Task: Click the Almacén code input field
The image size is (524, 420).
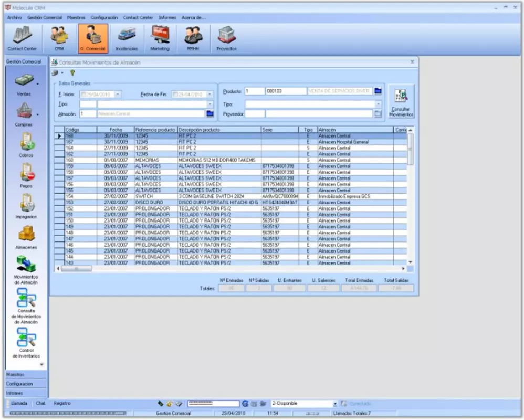Action: 88,113
